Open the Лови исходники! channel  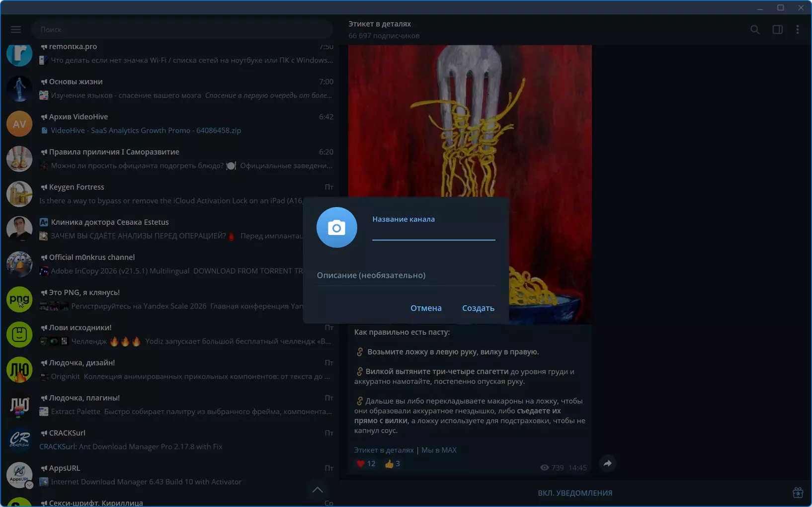point(169,335)
